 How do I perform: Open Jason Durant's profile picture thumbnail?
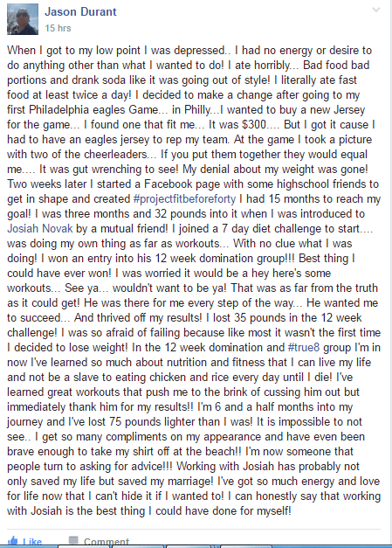23,19
